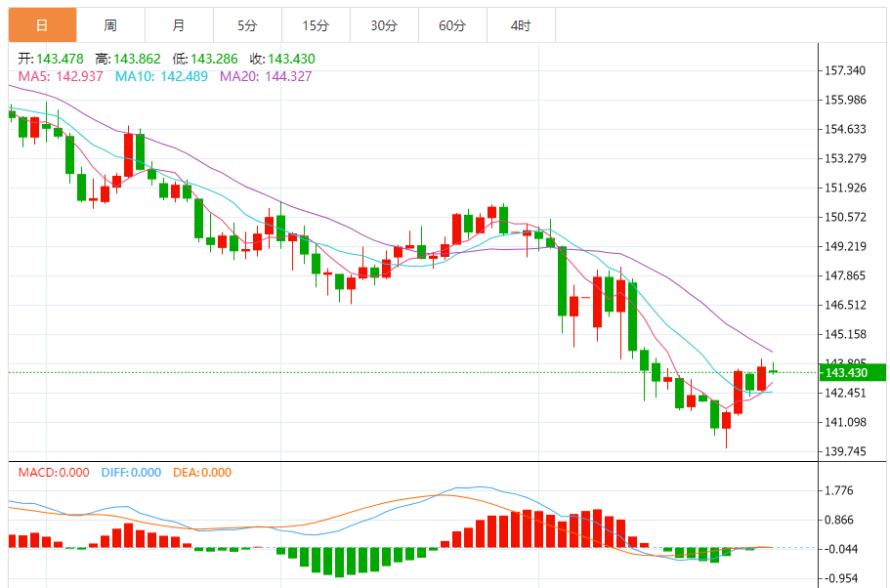Click the 高: 143.862 high price value
The height and width of the screenshot is (588, 890).
click(x=123, y=59)
